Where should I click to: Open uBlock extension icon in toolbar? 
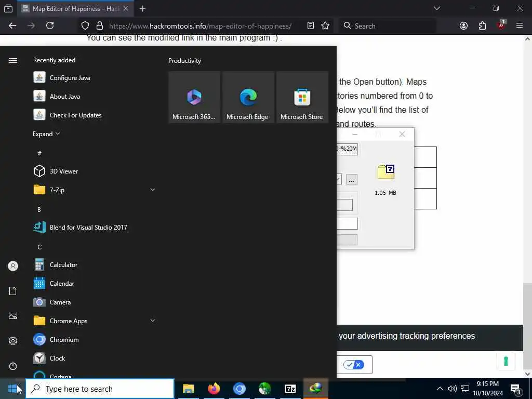coord(501,26)
